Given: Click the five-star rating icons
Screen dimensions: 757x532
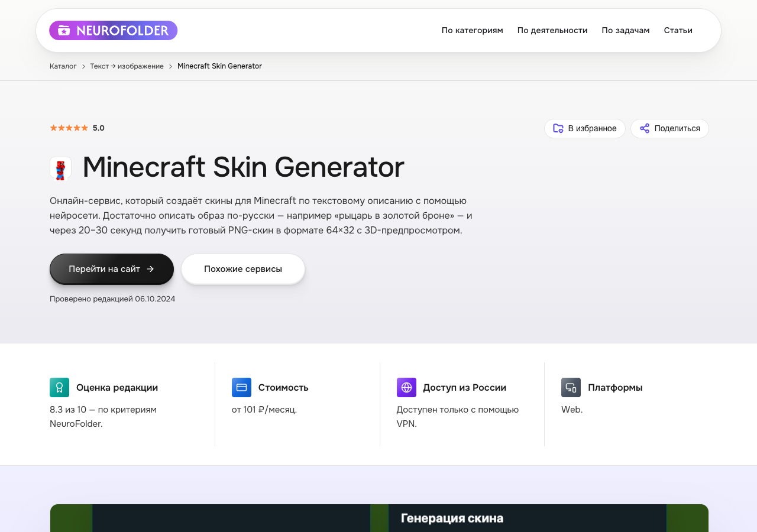Looking at the screenshot, I should tap(69, 128).
